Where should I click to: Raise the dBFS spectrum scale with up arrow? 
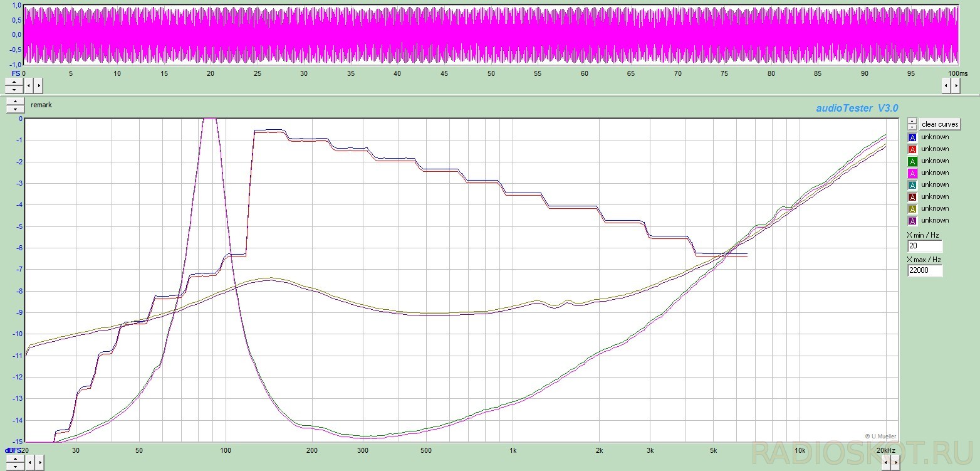[14, 459]
